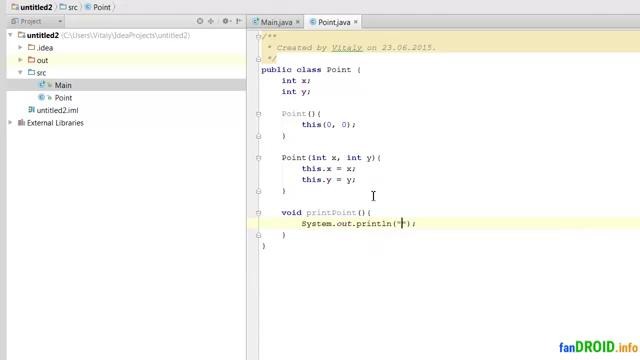
Task: Click the Vitaly name in comment
Action: click(347, 48)
